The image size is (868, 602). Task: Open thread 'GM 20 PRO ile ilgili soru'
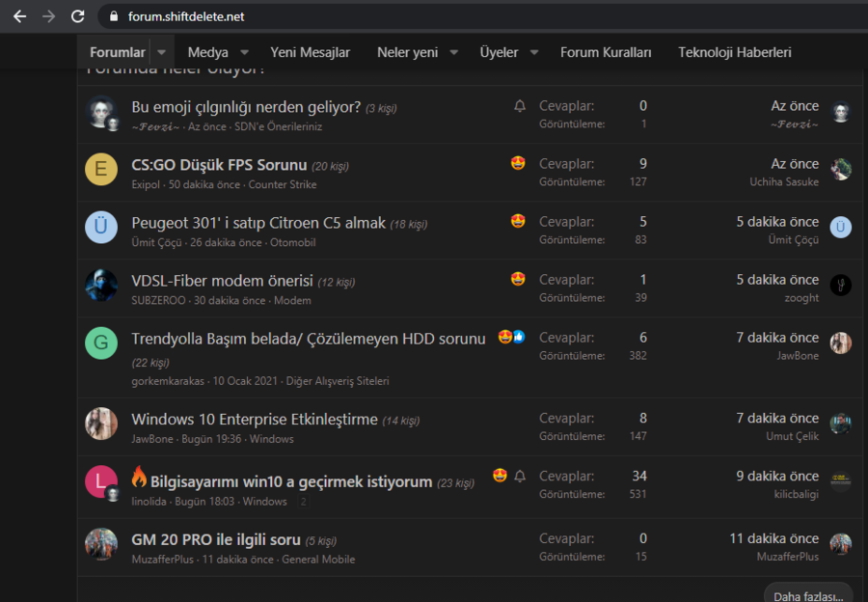pos(216,539)
